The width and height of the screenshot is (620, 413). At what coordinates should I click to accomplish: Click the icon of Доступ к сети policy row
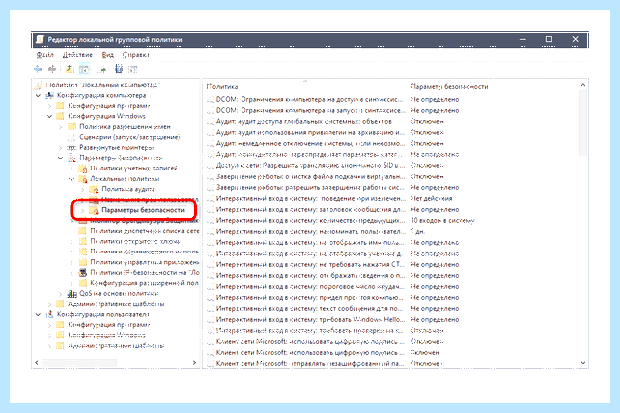(210, 165)
